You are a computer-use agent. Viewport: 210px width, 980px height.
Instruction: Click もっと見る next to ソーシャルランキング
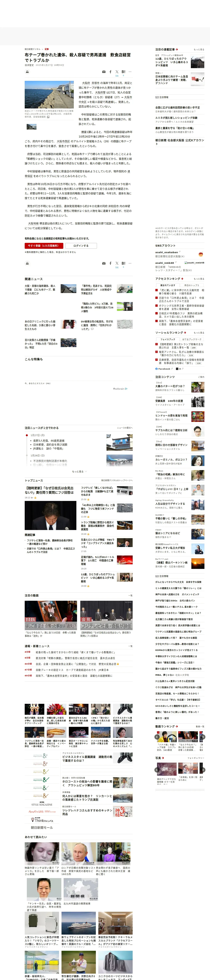coord(199,333)
